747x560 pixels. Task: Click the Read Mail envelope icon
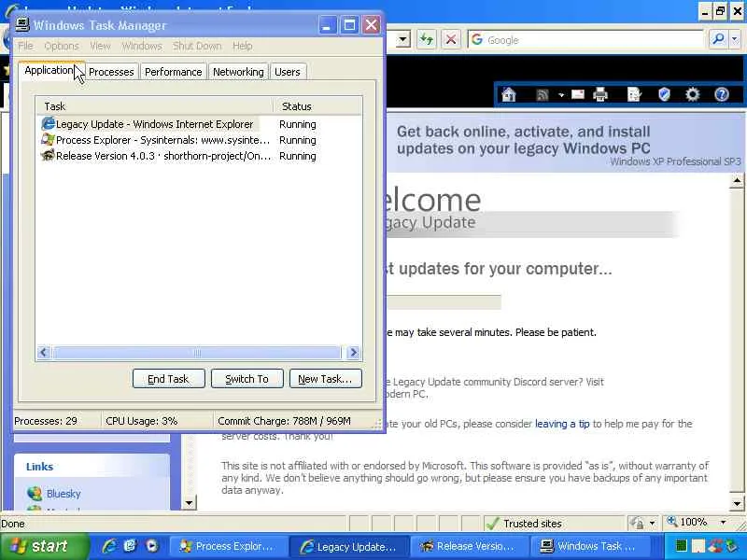pos(577,94)
